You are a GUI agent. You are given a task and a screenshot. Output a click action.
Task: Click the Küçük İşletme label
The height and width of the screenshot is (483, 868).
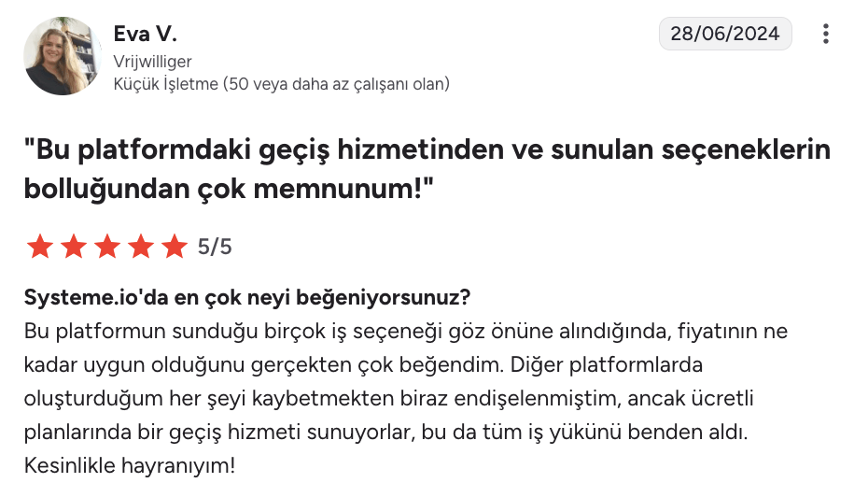[x=166, y=84]
